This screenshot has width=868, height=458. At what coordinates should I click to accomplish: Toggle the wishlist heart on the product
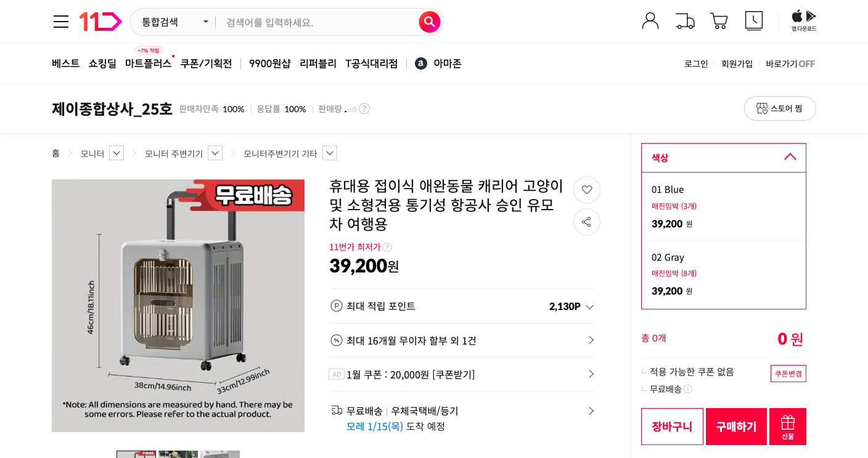(x=586, y=190)
